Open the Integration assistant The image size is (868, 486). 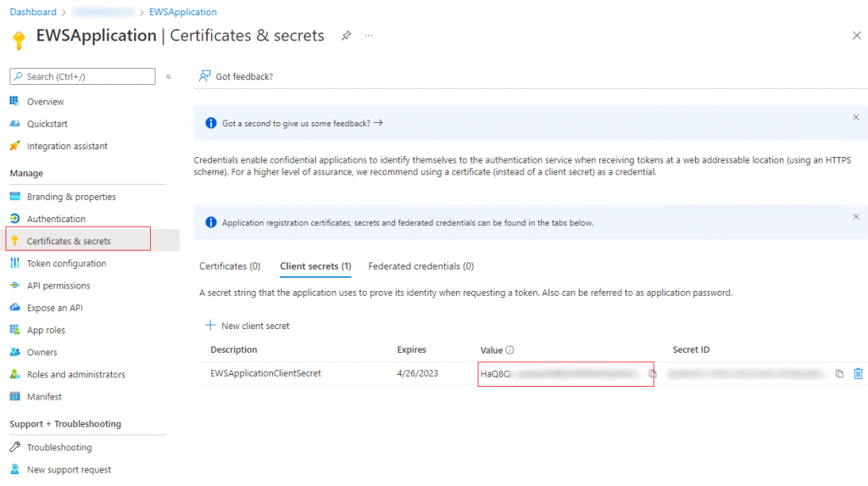pos(67,146)
